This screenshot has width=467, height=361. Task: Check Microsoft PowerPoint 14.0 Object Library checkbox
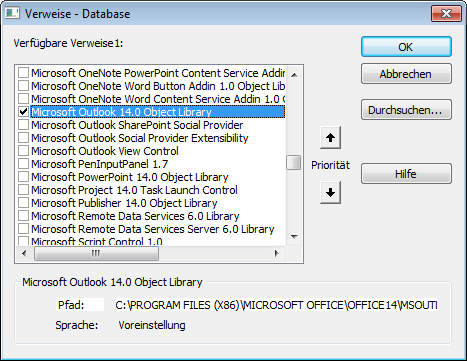pos(23,177)
